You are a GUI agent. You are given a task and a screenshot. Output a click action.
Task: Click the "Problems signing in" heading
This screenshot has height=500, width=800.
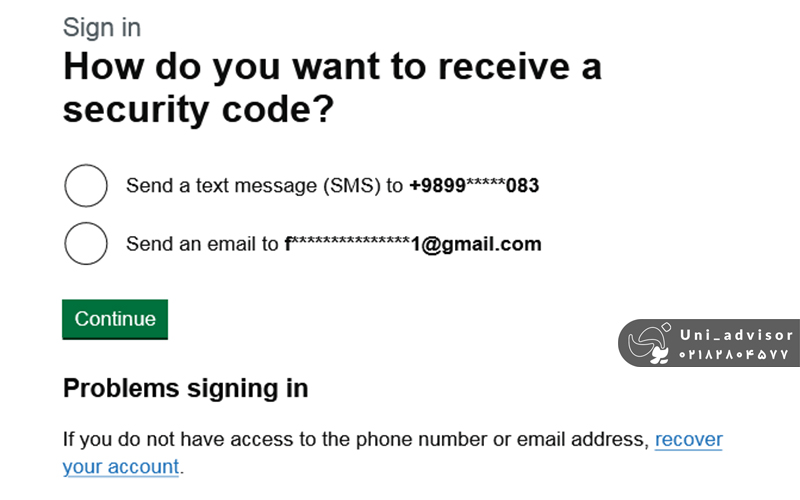point(185,388)
